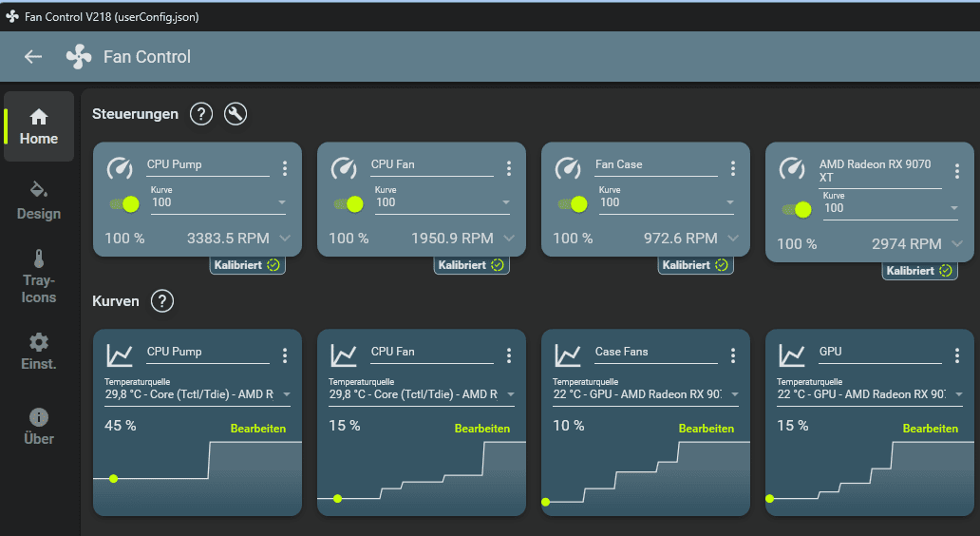Open the Über info tab in the sidebar
This screenshot has height=536, width=980.
coord(39,427)
